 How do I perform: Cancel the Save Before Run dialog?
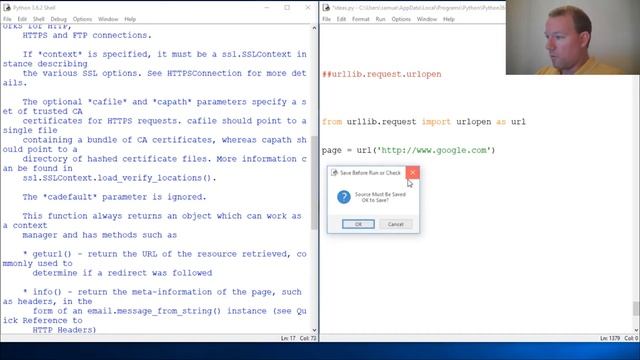(396, 224)
